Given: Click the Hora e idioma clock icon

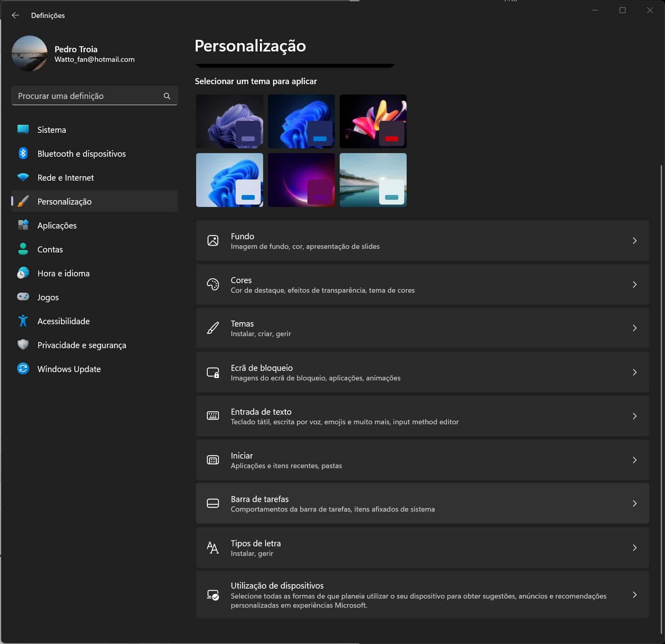Looking at the screenshot, I should (23, 273).
